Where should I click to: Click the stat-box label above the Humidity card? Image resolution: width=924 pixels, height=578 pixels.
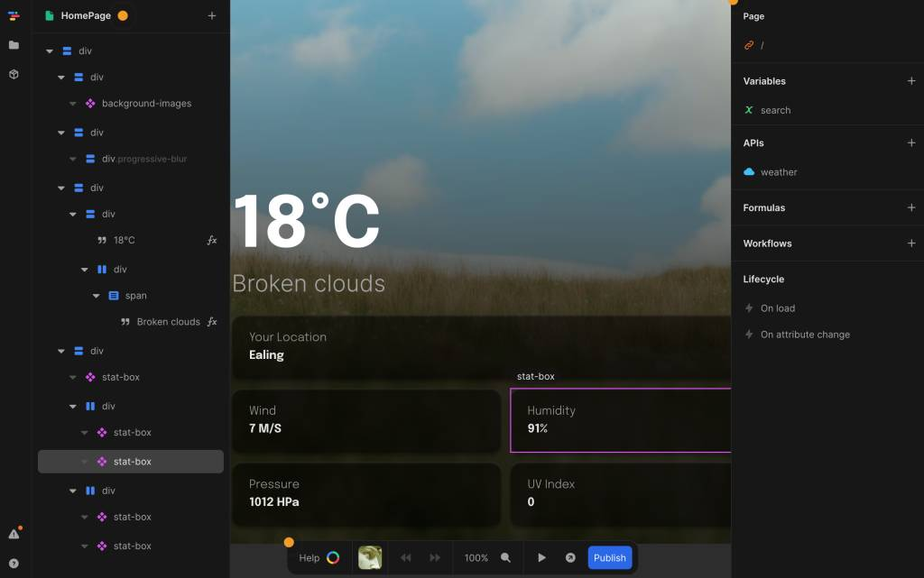click(536, 376)
